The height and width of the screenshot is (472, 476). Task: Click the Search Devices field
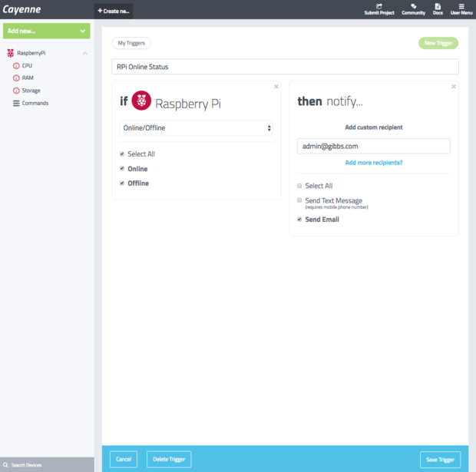click(47, 465)
